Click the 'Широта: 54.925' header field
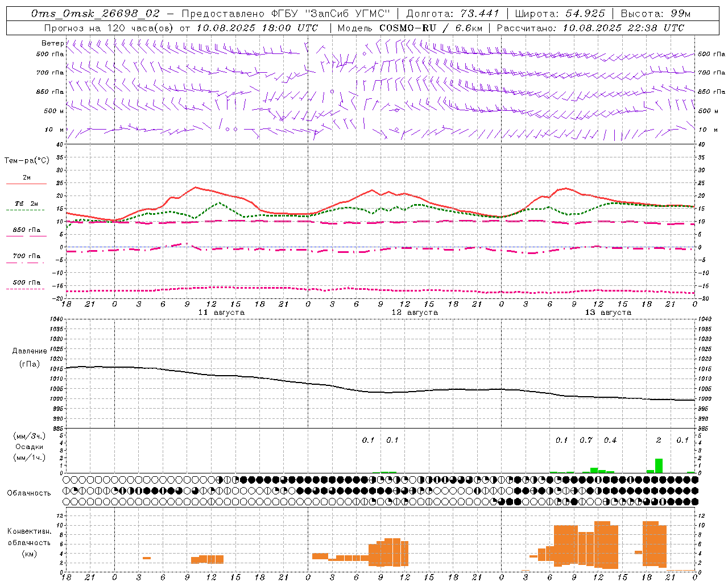This screenshot has height=582, width=728. (560, 13)
